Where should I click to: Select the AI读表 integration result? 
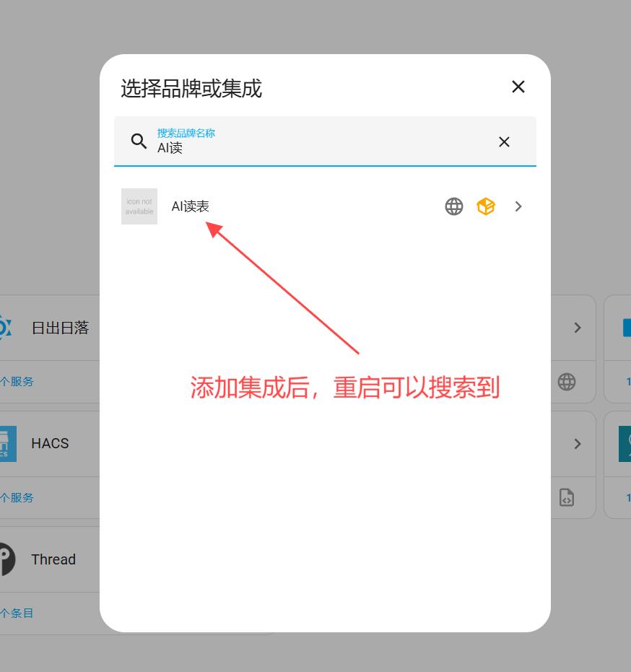coord(191,206)
